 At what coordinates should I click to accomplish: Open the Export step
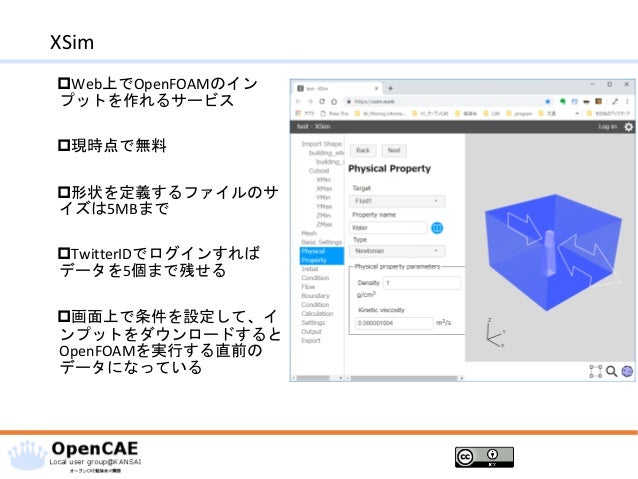(311, 341)
